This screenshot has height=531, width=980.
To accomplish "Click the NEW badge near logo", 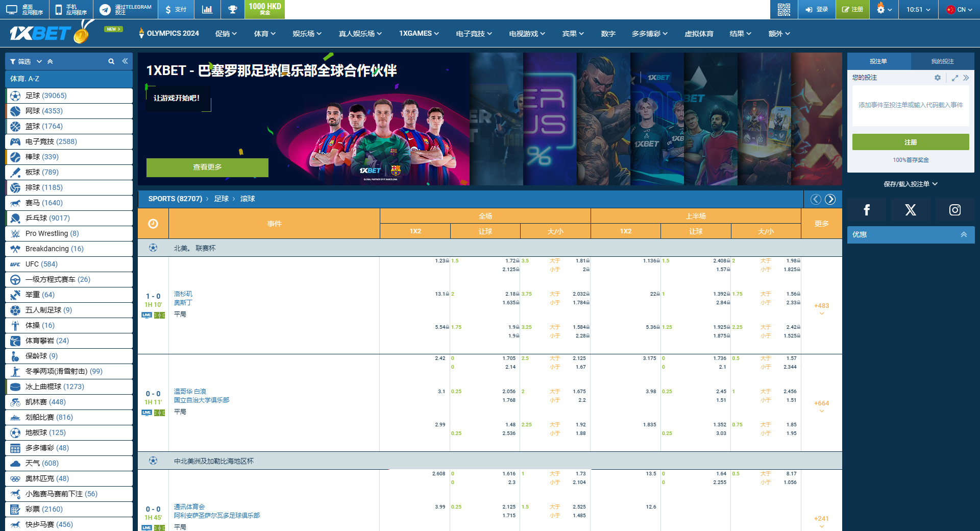I will 113,29.
